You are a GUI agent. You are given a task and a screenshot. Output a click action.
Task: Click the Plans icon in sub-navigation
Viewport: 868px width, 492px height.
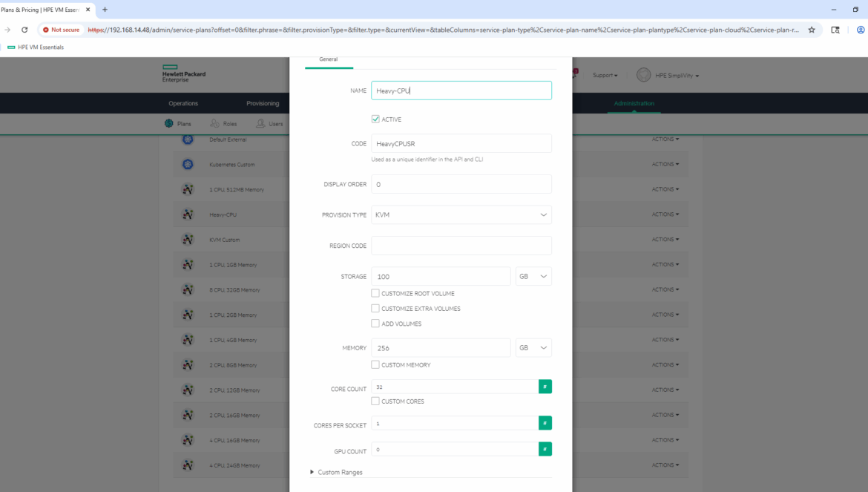[x=169, y=124]
